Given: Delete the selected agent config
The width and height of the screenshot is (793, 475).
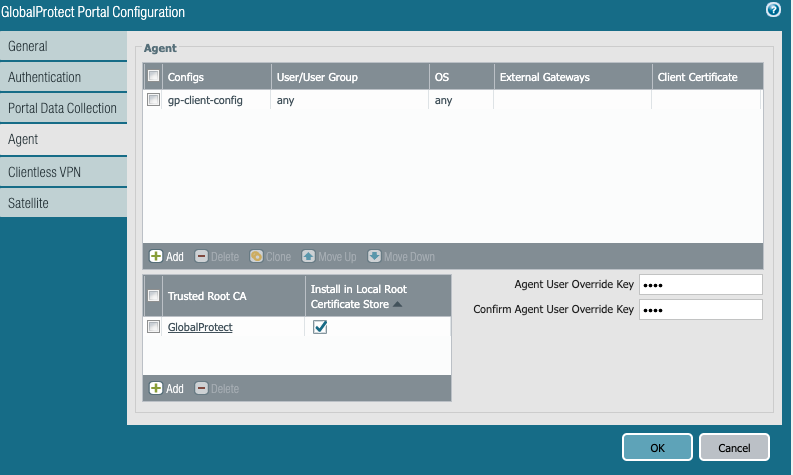Looking at the screenshot, I should pyautogui.click(x=217, y=256).
